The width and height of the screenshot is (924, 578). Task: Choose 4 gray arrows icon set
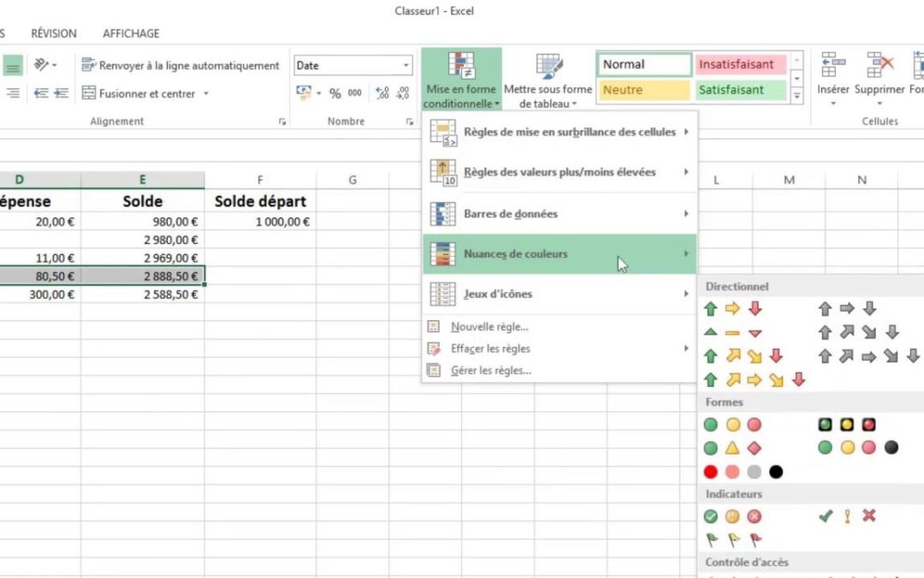tap(859, 332)
